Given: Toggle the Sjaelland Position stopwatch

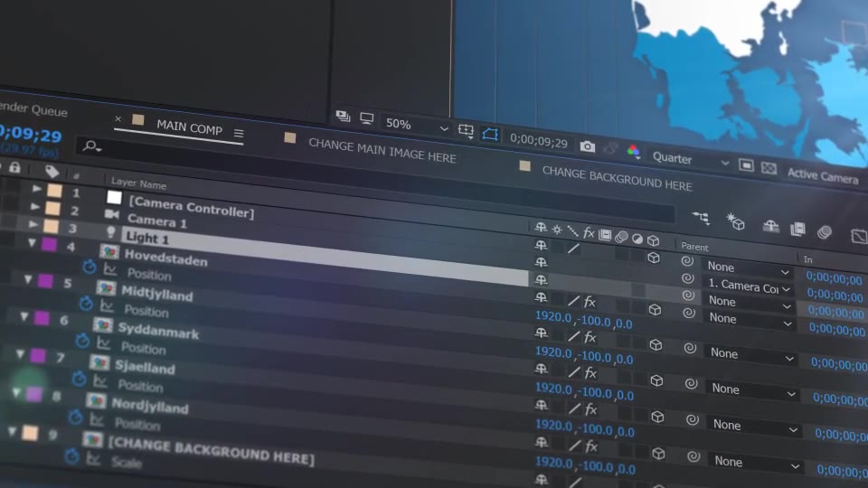Looking at the screenshot, I should tap(79, 379).
